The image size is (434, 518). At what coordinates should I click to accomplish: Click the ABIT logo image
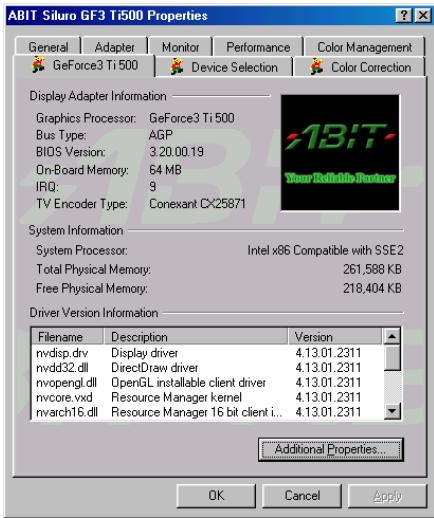point(340,153)
